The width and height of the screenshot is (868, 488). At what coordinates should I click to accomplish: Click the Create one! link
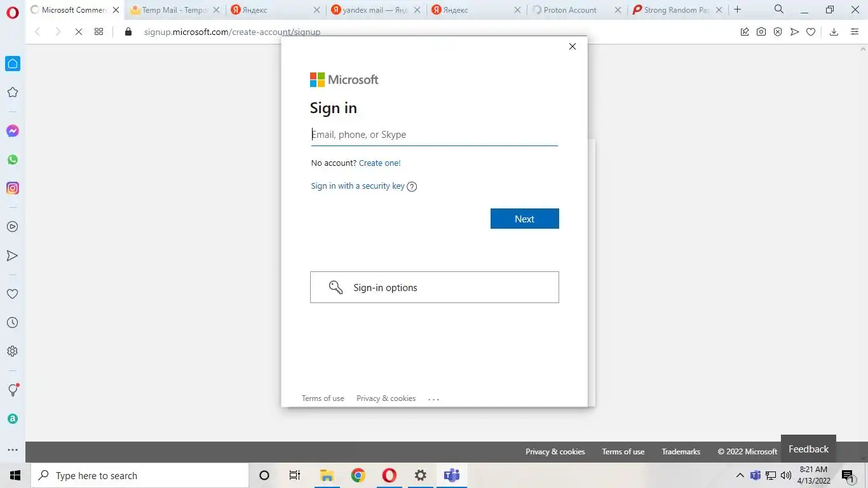coord(380,163)
